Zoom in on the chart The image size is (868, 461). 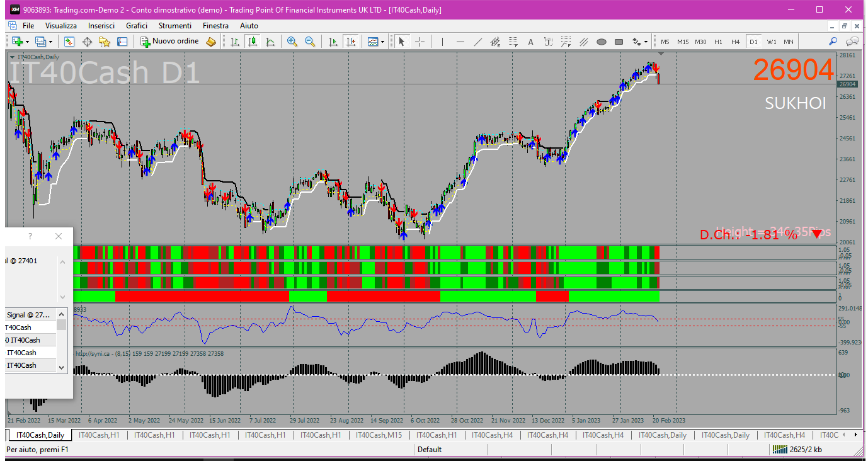click(x=292, y=42)
